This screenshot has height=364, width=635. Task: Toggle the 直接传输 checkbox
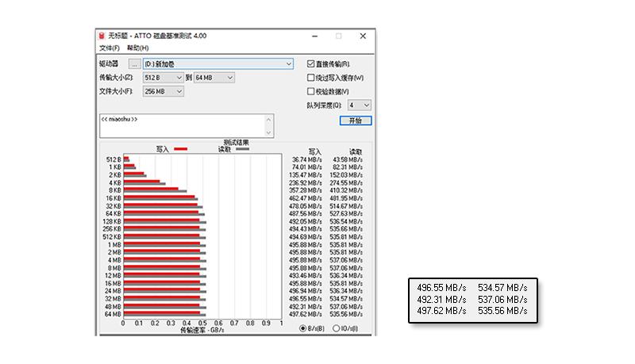click(310, 64)
